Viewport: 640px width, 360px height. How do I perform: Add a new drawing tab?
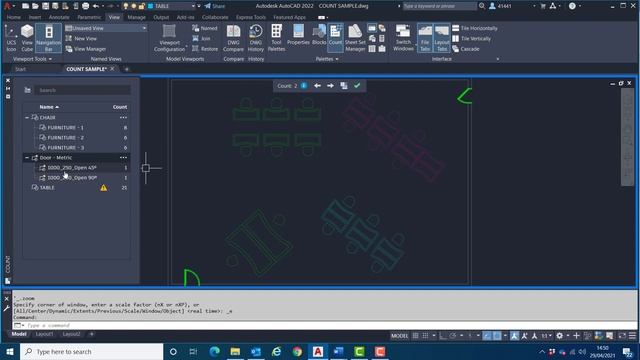[127, 69]
